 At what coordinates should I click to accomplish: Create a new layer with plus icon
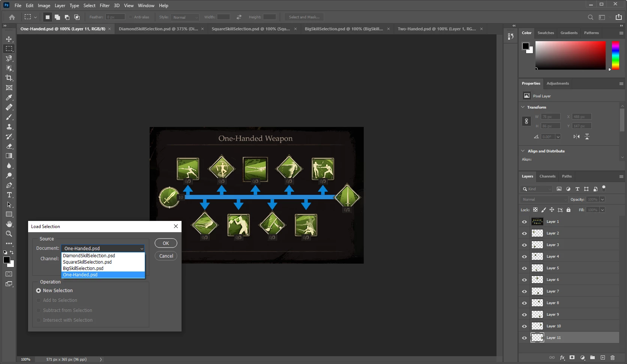[x=603, y=358]
